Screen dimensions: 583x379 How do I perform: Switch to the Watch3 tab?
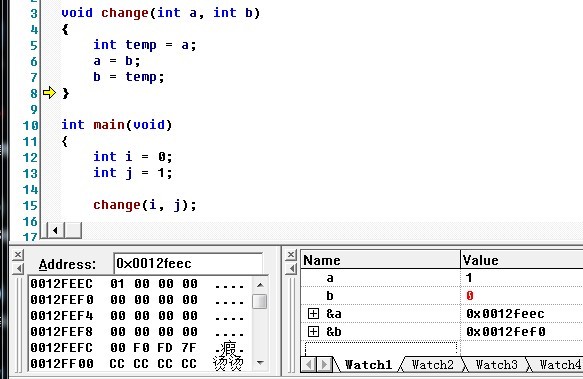click(x=496, y=364)
